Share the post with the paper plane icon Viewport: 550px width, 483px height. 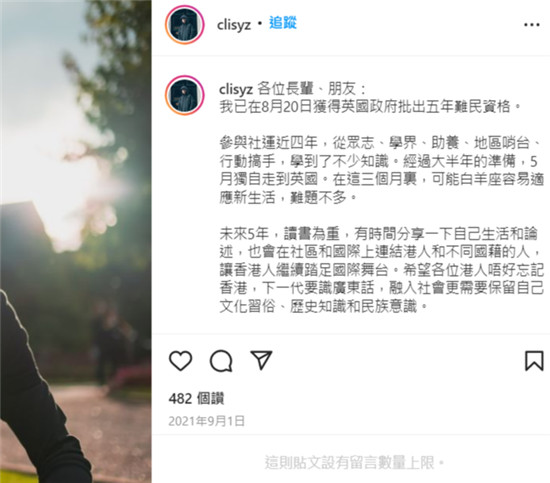point(261,360)
